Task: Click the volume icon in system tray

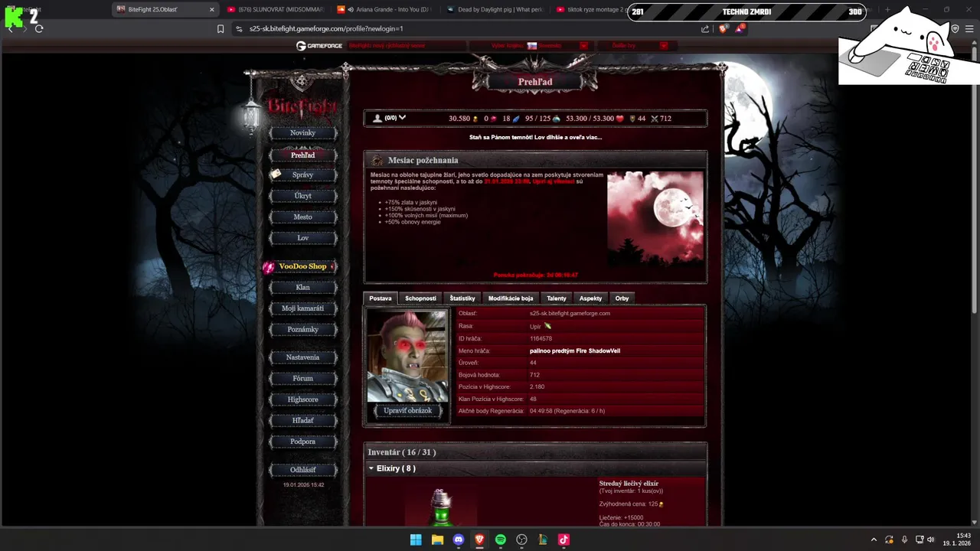Action: 931,540
